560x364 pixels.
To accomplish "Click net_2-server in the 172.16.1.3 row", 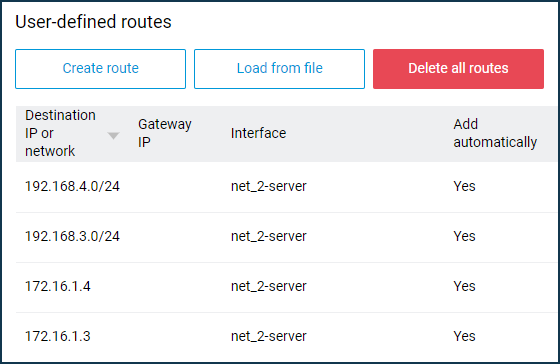I will (x=269, y=336).
